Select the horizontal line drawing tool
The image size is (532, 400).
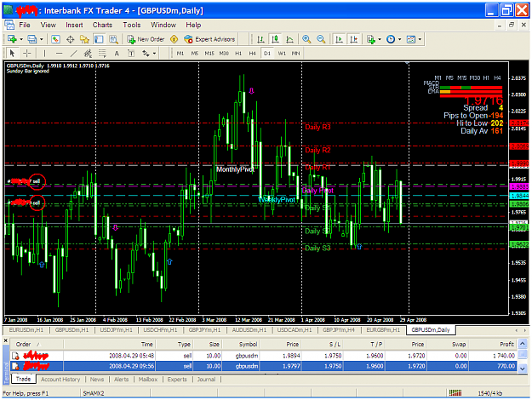59,54
